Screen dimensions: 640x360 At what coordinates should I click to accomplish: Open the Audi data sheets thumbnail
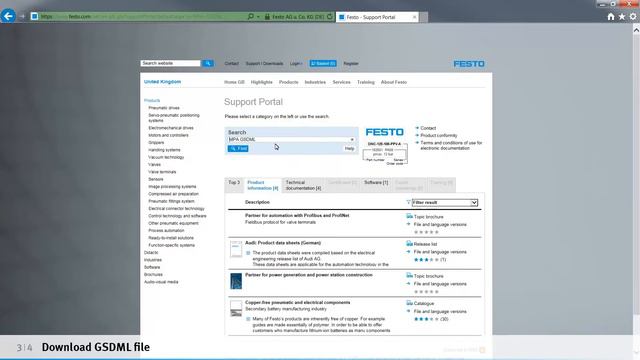pos(236,249)
